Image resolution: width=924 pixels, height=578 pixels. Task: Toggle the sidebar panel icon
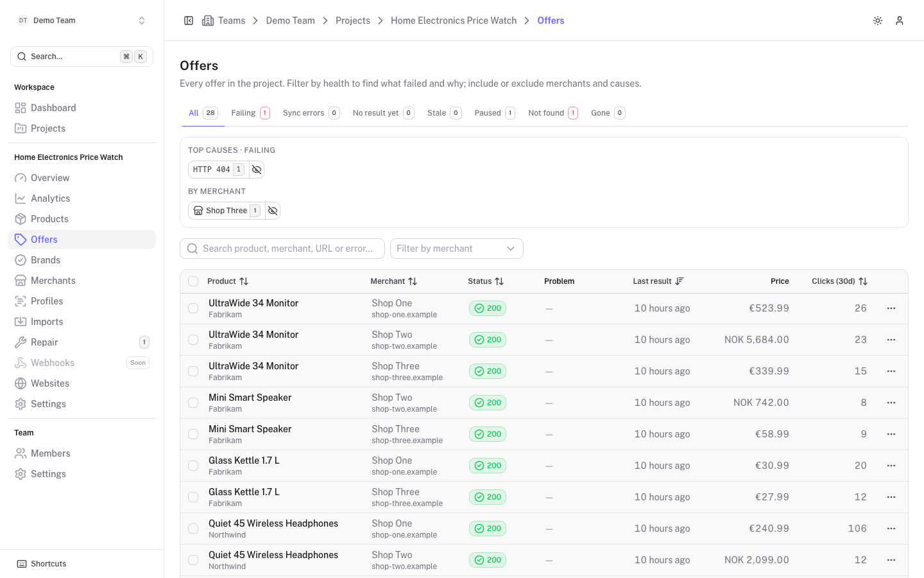(189, 21)
